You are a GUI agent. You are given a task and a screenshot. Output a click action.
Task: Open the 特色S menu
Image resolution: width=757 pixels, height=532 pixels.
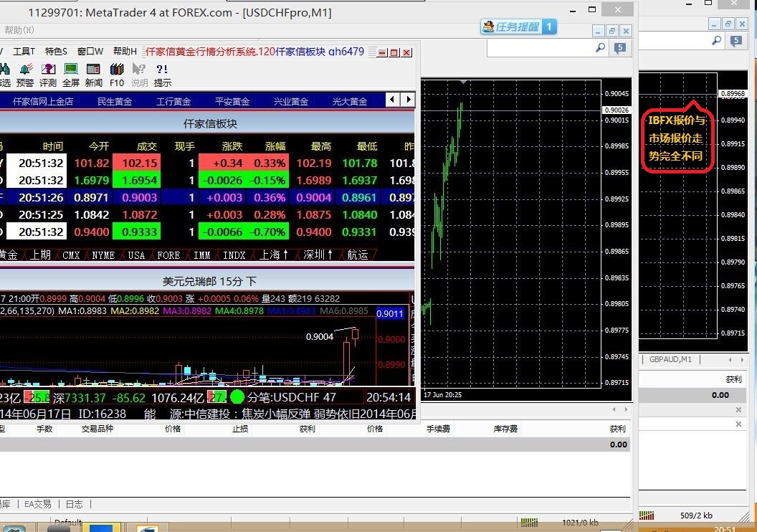coord(56,52)
